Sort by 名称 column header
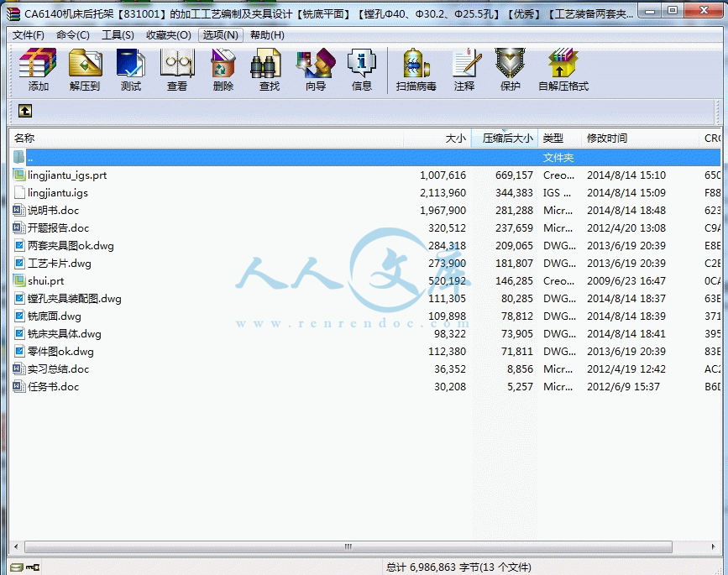The width and height of the screenshot is (728, 575). click(x=207, y=139)
